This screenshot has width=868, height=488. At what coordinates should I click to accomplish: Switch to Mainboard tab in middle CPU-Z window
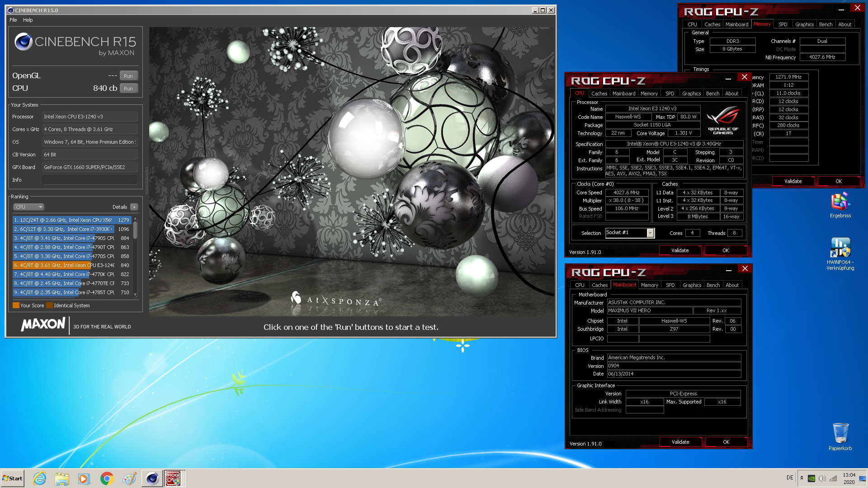624,94
